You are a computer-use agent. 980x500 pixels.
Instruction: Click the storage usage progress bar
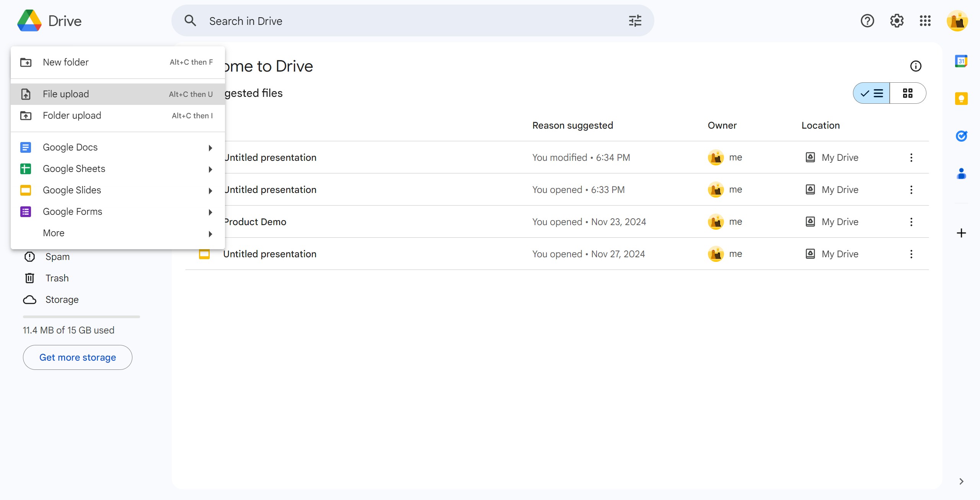click(x=81, y=317)
